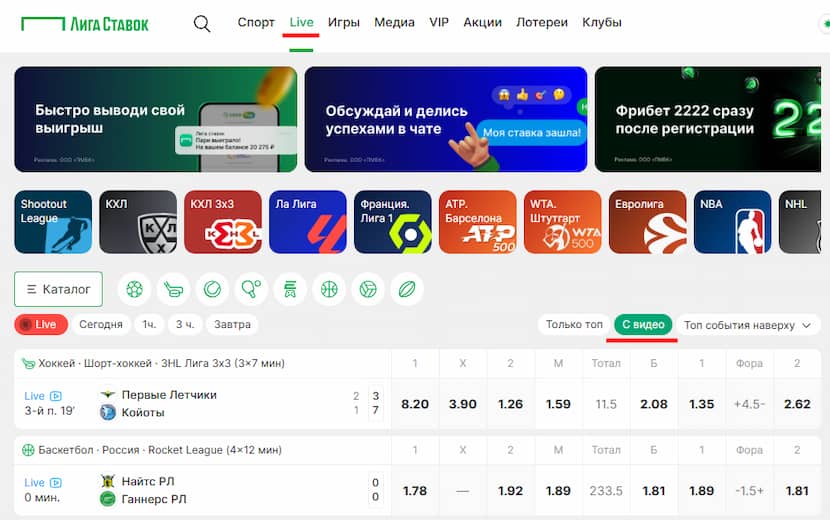830x520 pixels.
Task: Click Ганнерс РЛ team logo
Action: (108, 499)
